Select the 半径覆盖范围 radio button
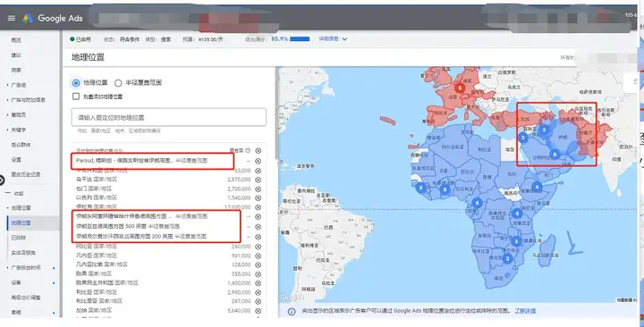This screenshot has width=644, height=327. [x=118, y=83]
